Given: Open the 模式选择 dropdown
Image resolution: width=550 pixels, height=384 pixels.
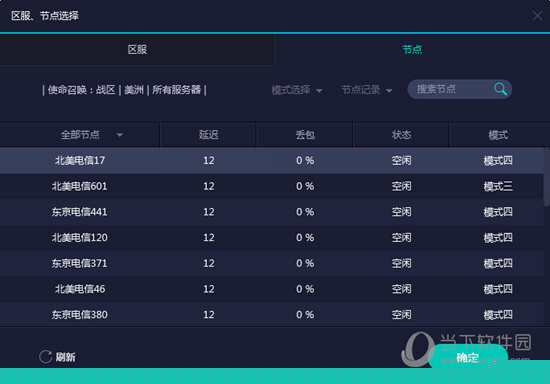Looking at the screenshot, I should pyautogui.click(x=297, y=90).
